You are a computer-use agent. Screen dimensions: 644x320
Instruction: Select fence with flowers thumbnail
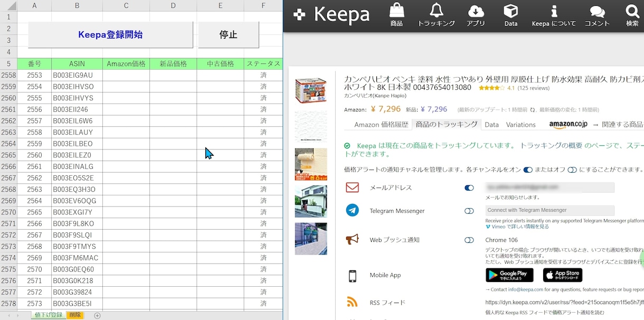click(x=311, y=239)
